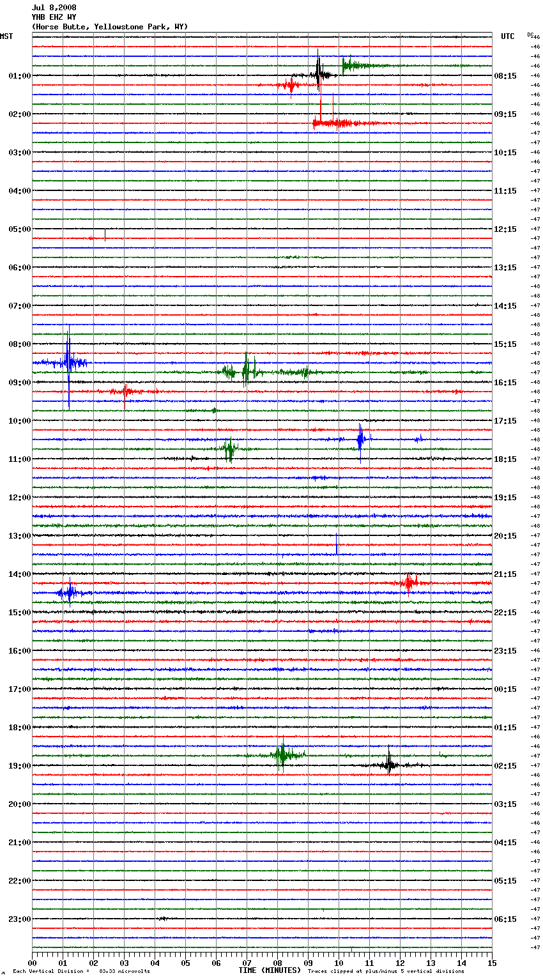Image resolution: width=543 pixels, height=980 pixels.
Task: Click the 23:15 UTC time label
Action: click(505, 651)
